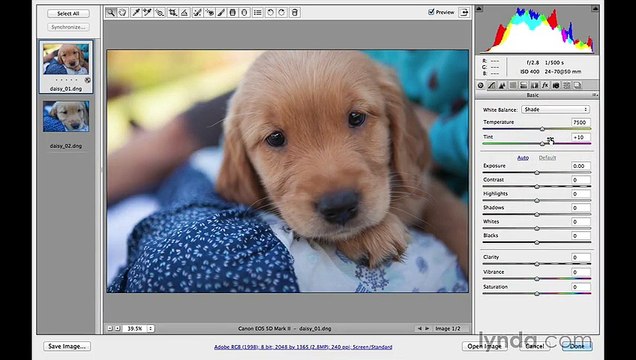Click the Select All button

point(68,14)
